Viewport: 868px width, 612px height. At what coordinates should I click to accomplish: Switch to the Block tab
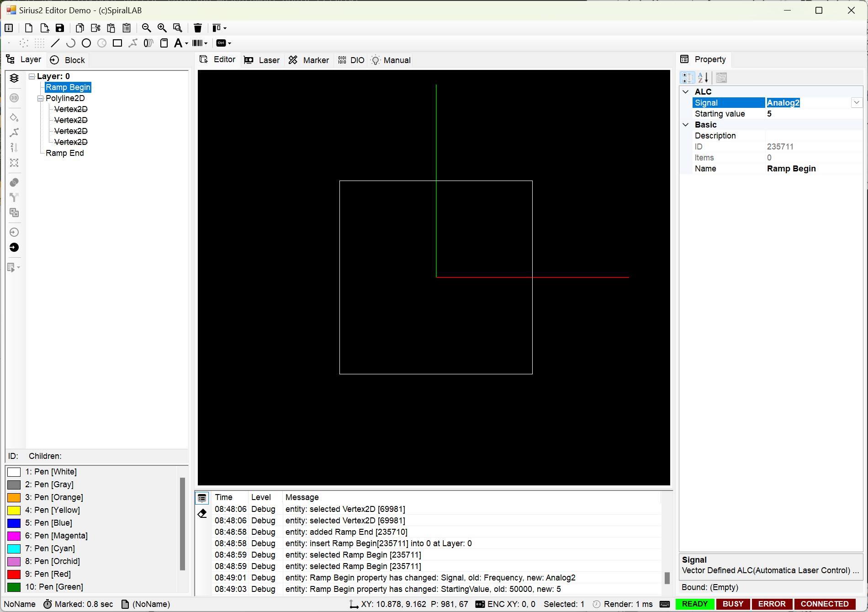pyautogui.click(x=68, y=60)
